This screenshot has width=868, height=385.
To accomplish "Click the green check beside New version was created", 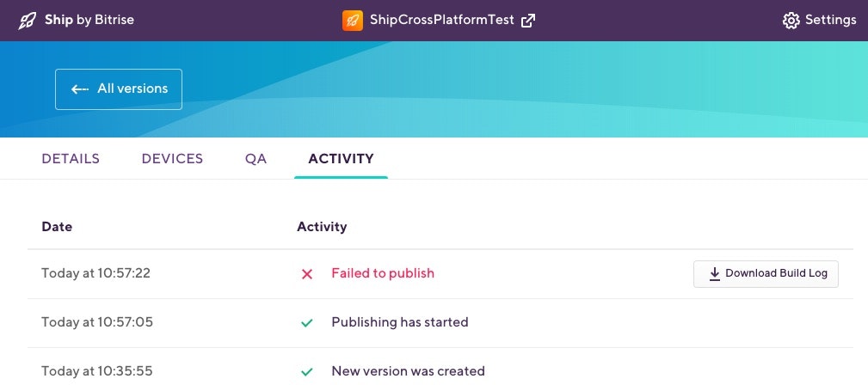I will point(306,371).
